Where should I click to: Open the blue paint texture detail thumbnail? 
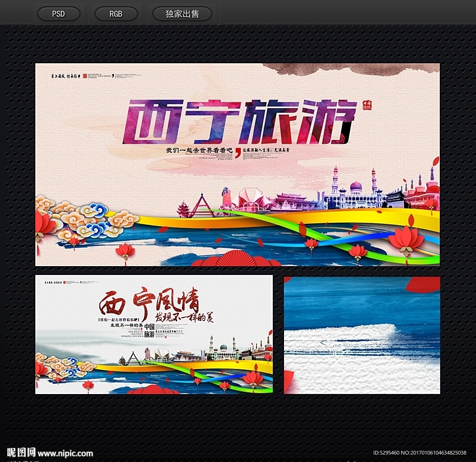(x=362, y=335)
